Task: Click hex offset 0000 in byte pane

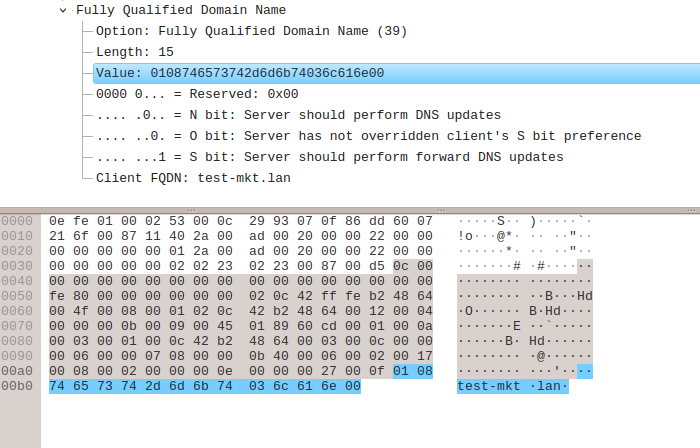Action: coord(17,221)
